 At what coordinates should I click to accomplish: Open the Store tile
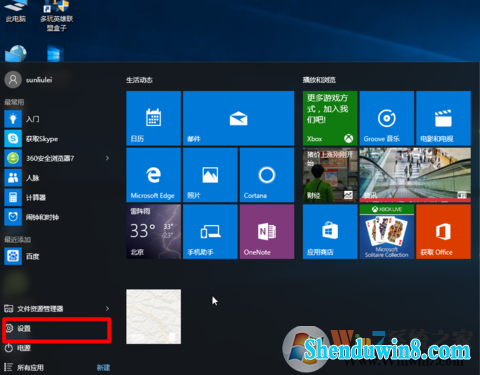click(330, 232)
